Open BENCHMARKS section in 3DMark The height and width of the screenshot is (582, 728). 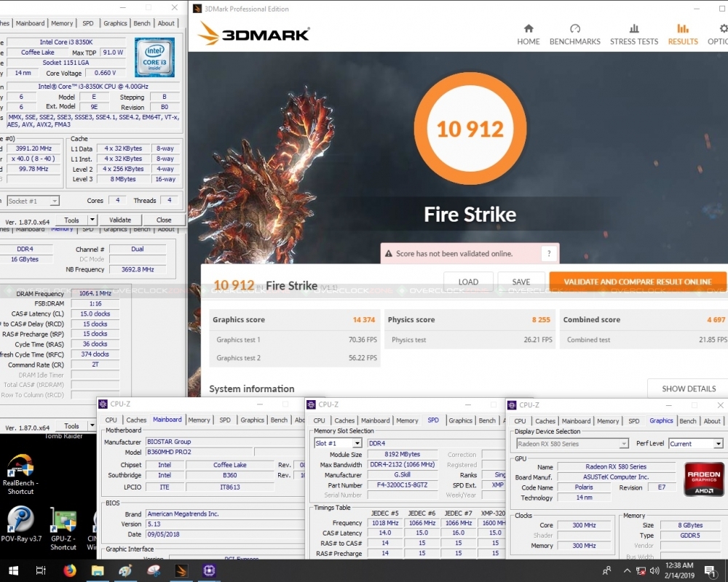coord(575,35)
